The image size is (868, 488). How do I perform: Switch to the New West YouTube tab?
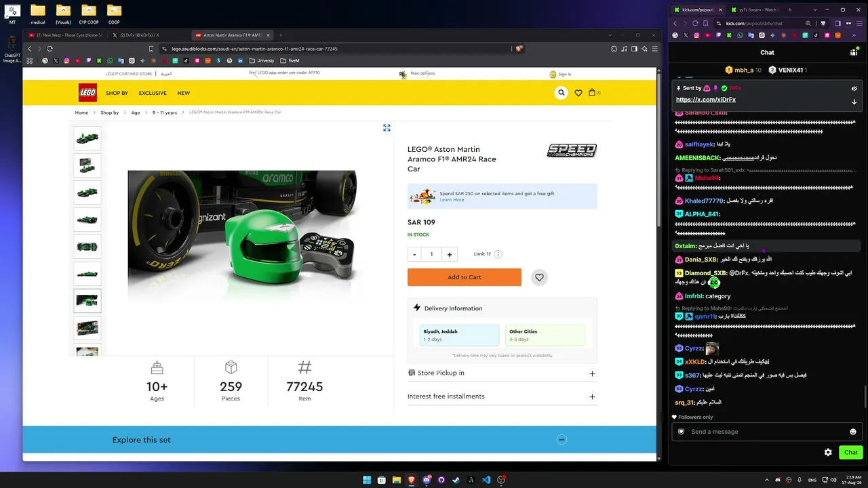click(x=66, y=35)
